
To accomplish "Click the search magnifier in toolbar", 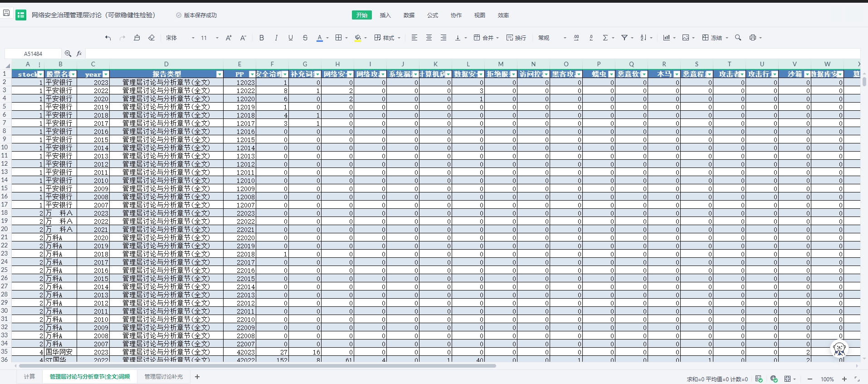I will [738, 38].
